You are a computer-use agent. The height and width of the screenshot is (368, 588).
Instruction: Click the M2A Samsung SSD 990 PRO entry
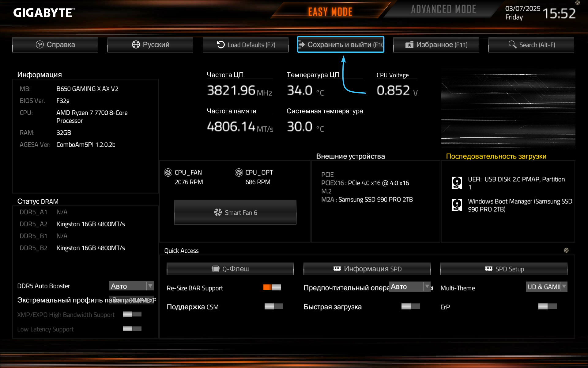367,199
